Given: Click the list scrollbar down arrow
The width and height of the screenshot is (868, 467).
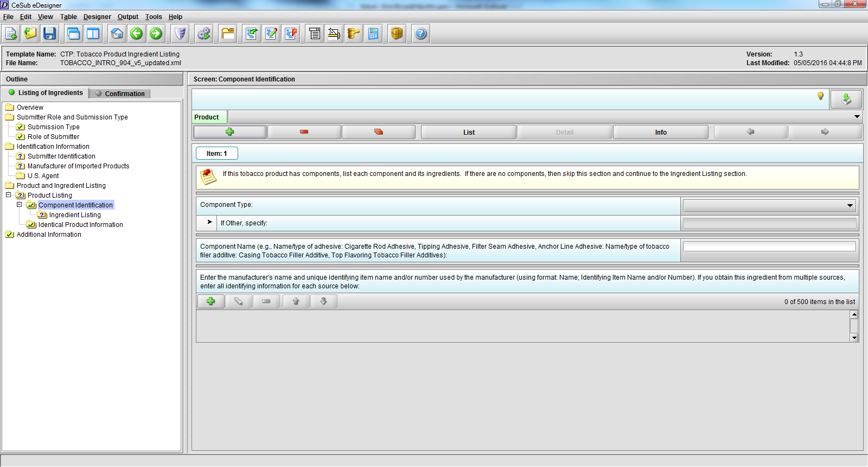Looking at the screenshot, I should point(854,338).
